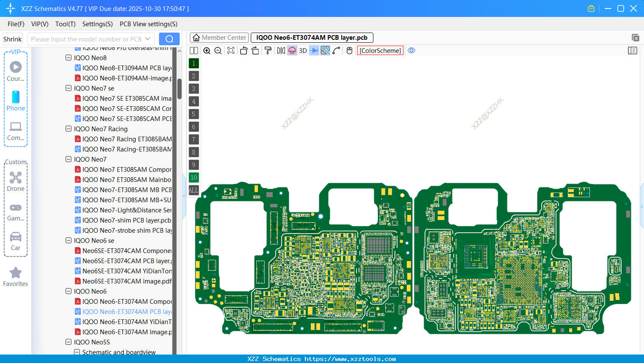Click the rotate counterclockwise icon
The height and width of the screenshot is (363, 644).
coord(244,50)
